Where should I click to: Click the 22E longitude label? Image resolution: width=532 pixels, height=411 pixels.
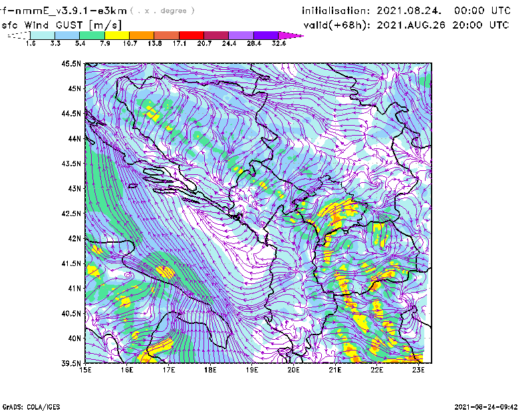pyautogui.click(x=376, y=370)
